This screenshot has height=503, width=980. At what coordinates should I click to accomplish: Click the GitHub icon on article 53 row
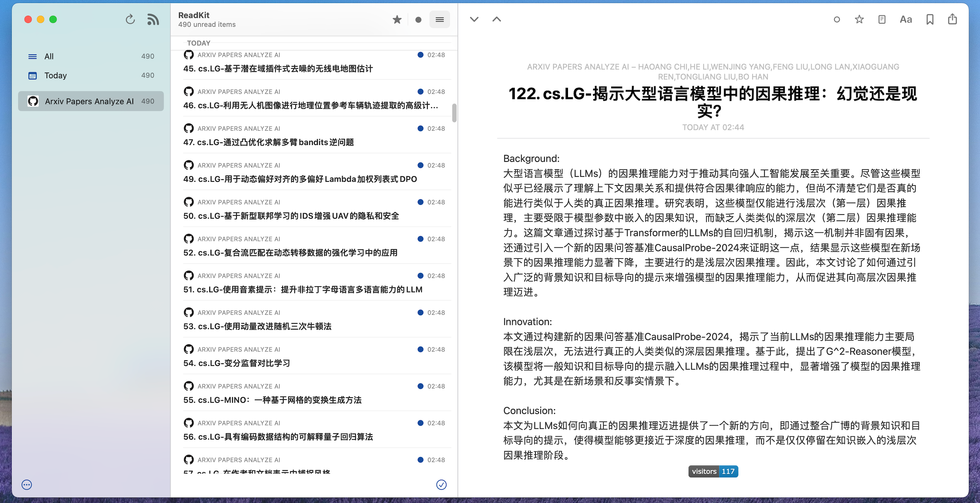(189, 312)
